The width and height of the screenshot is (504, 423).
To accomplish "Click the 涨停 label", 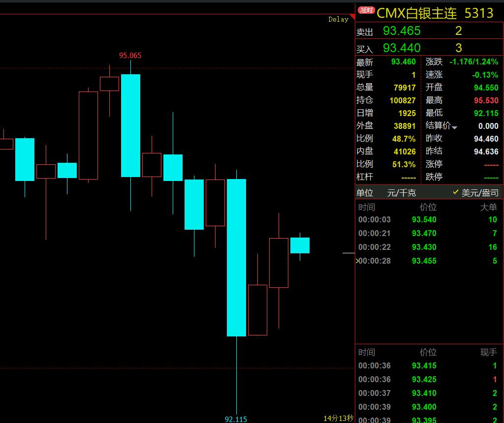I will [x=434, y=164].
